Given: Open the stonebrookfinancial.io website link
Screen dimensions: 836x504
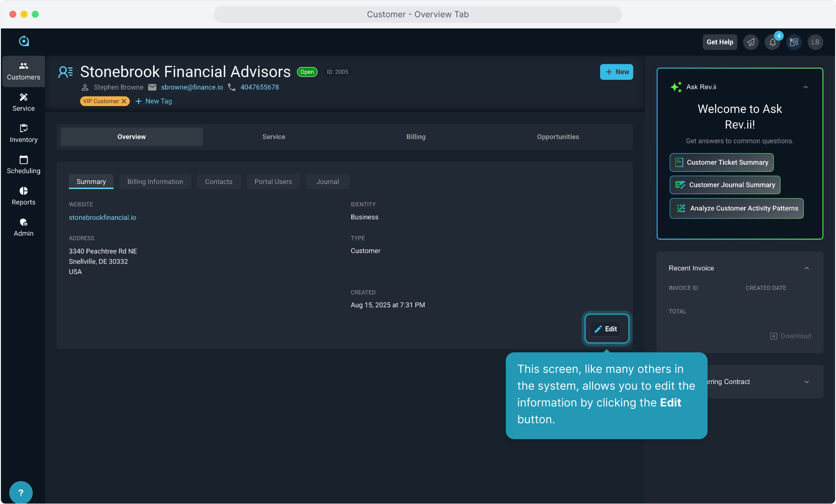Looking at the screenshot, I should click(103, 217).
